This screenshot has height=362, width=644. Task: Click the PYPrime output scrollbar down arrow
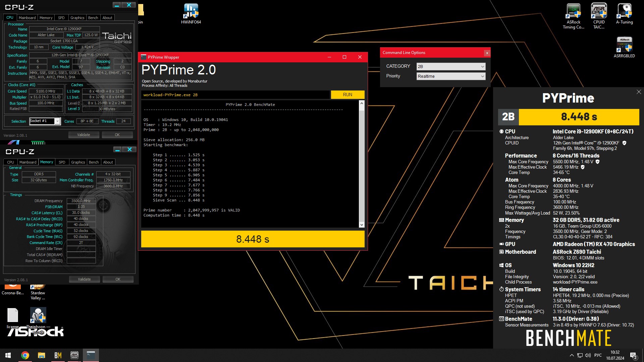[x=362, y=225]
